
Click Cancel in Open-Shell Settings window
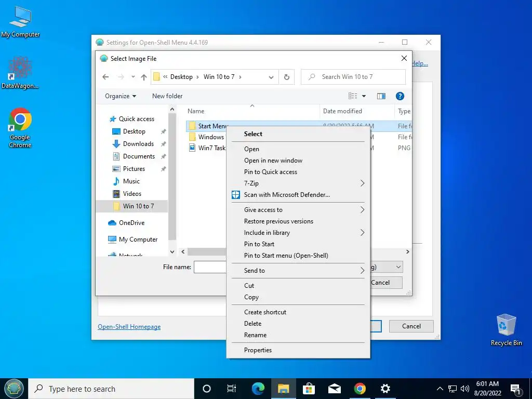(411, 326)
